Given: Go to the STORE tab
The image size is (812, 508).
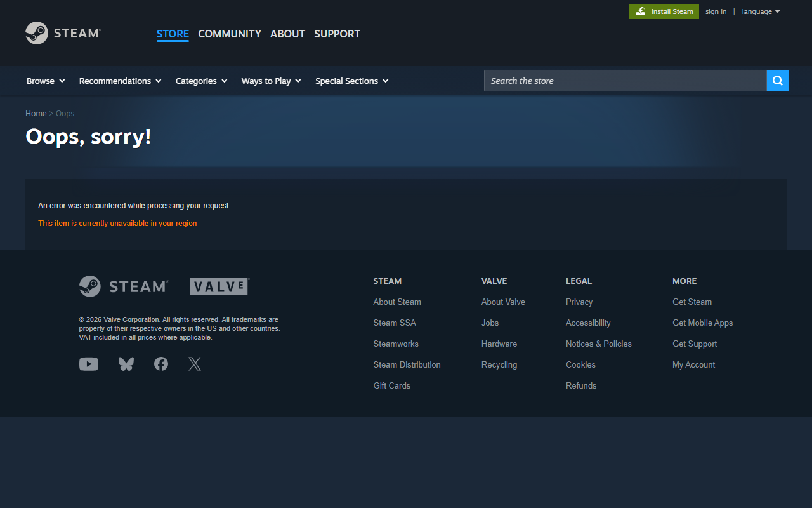Looking at the screenshot, I should [x=173, y=34].
